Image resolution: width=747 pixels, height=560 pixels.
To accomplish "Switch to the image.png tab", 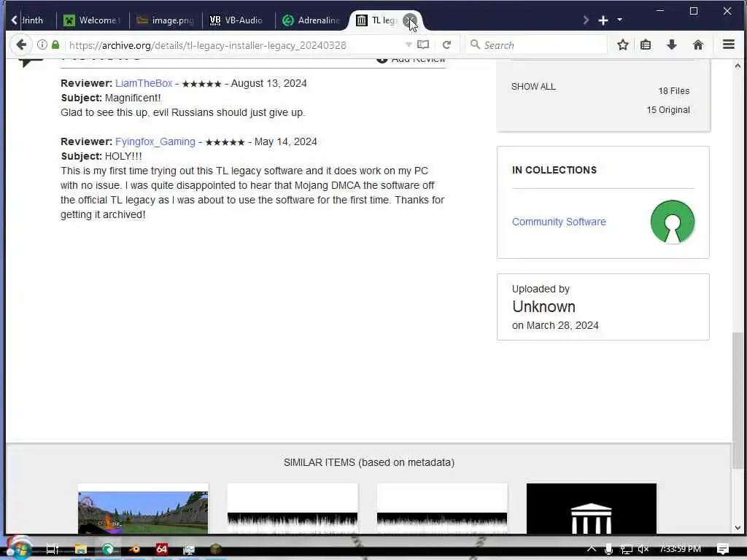I will point(166,20).
